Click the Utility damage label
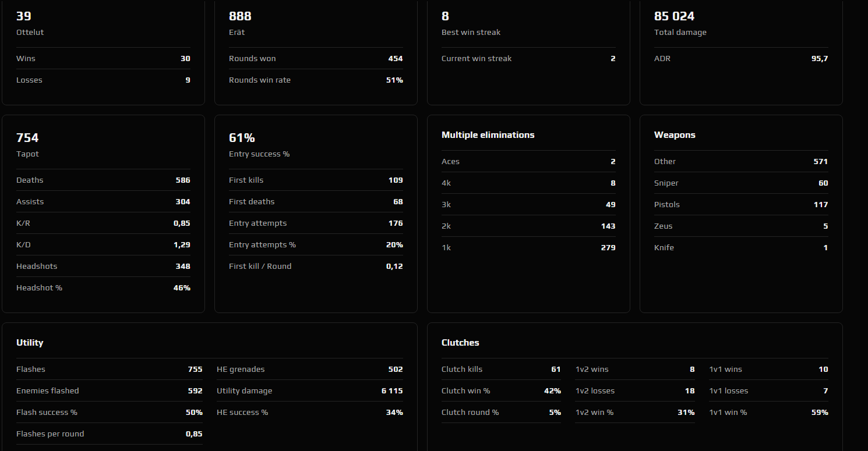This screenshot has height=451, width=868. pos(244,391)
